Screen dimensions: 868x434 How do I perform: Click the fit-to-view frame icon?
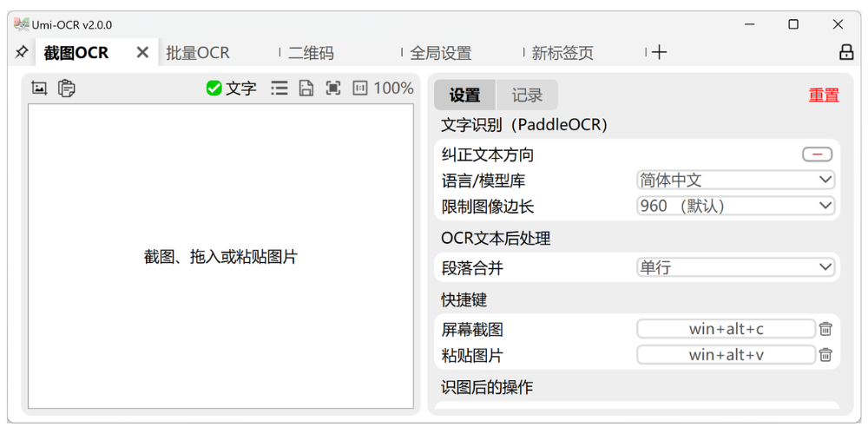pyautogui.click(x=333, y=88)
